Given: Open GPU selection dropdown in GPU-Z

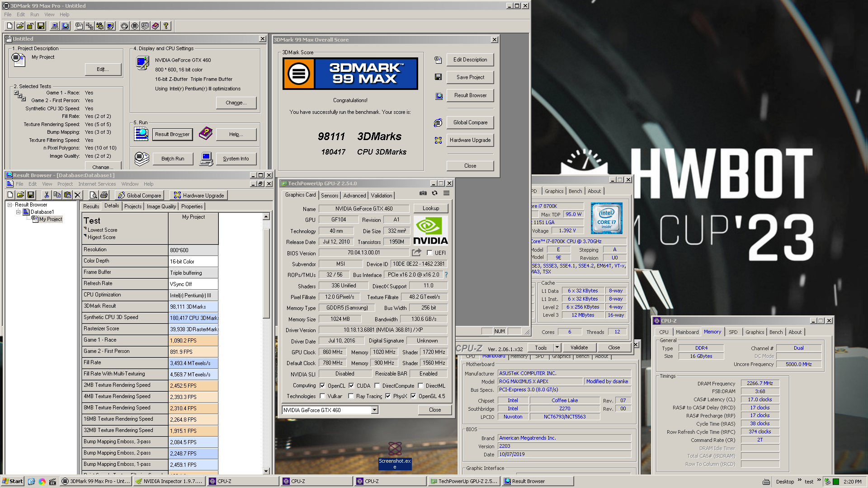Looking at the screenshot, I should click(x=374, y=410).
